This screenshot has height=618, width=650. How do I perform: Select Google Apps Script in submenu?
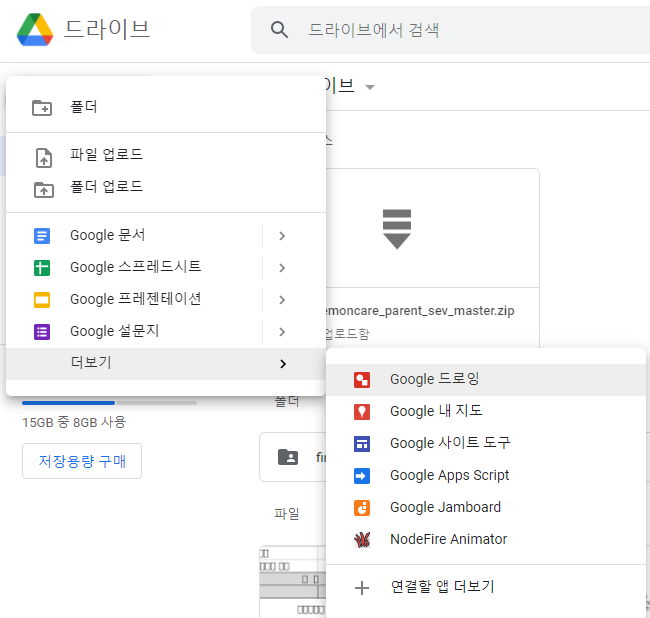tap(486, 475)
